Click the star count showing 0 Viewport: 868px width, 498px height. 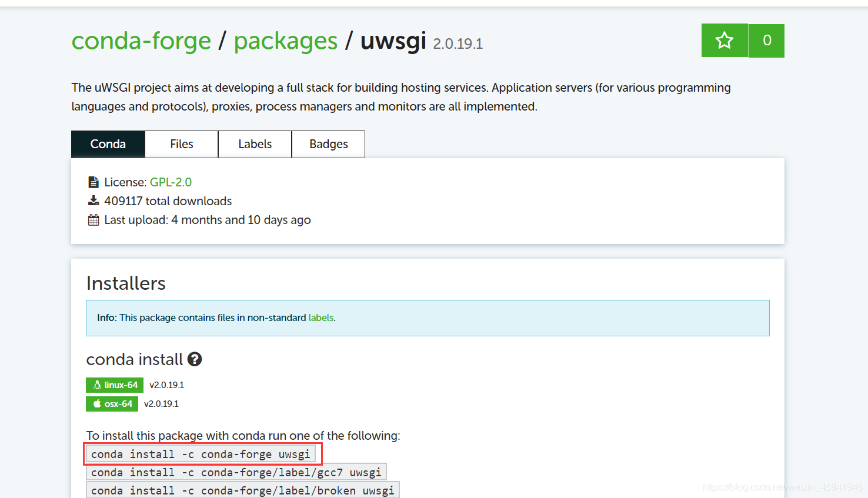tap(767, 41)
